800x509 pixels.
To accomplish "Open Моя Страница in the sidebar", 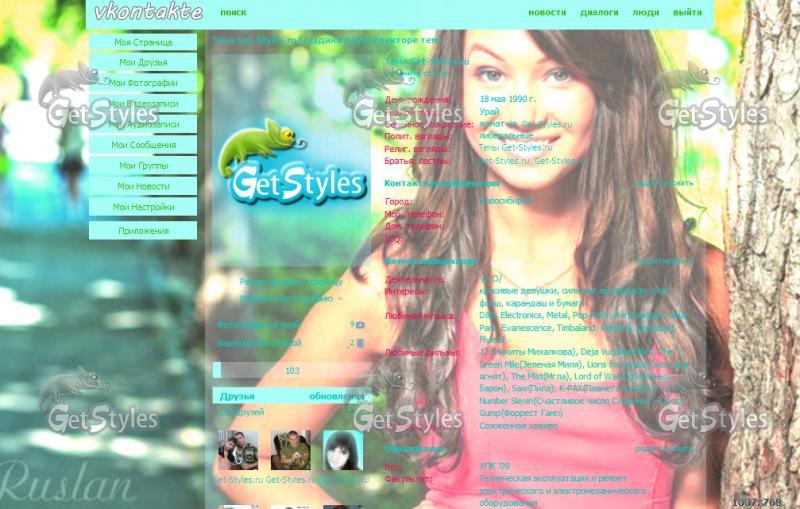I will tap(143, 43).
